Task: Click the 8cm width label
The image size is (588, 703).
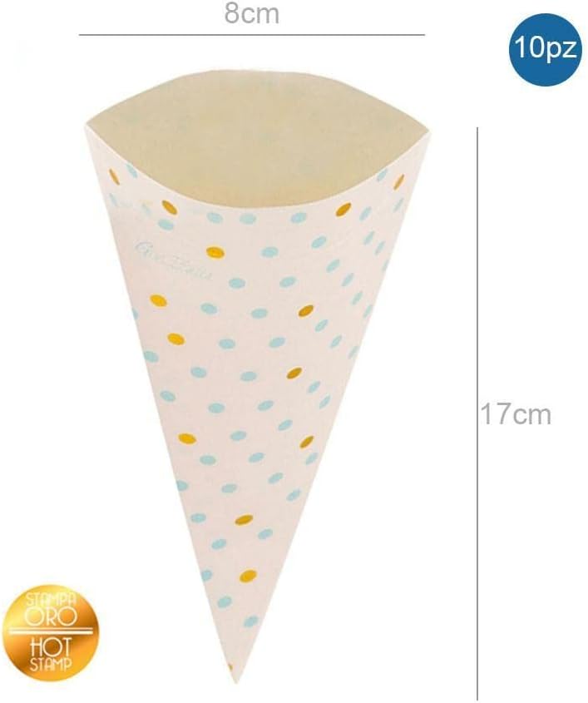Action: tap(251, 13)
